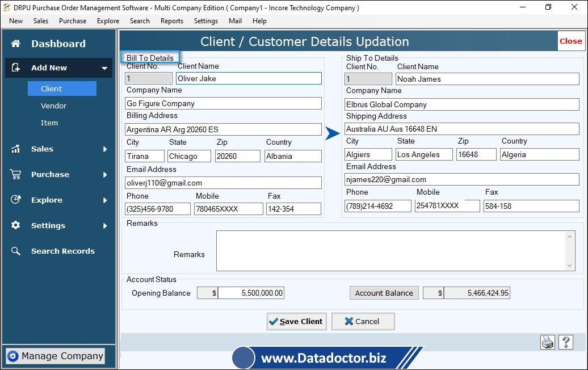Open the Mail menu in menu bar
The image size is (588, 370).
(x=235, y=21)
